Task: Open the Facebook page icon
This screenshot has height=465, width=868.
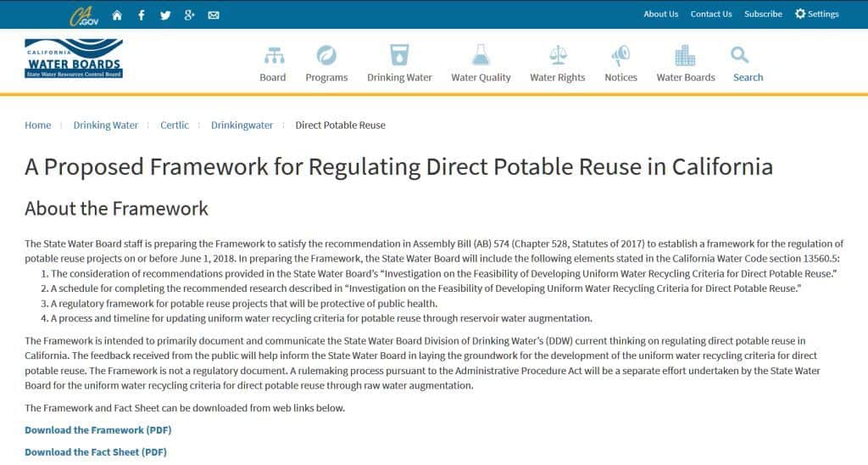Action: pyautogui.click(x=141, y=14)
